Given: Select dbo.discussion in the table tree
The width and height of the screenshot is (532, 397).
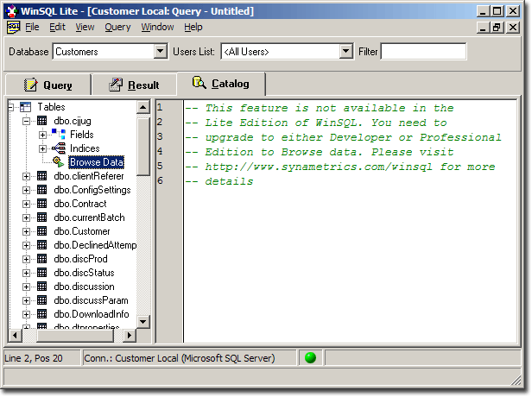Looking at the screenshot, I should click(x=84, y=287).
